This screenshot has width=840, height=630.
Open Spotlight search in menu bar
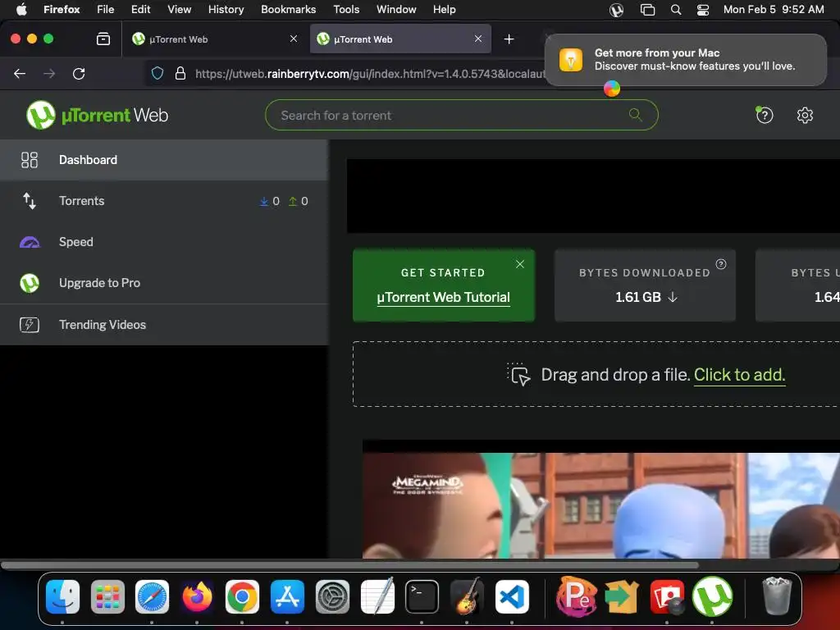[676, 10]
